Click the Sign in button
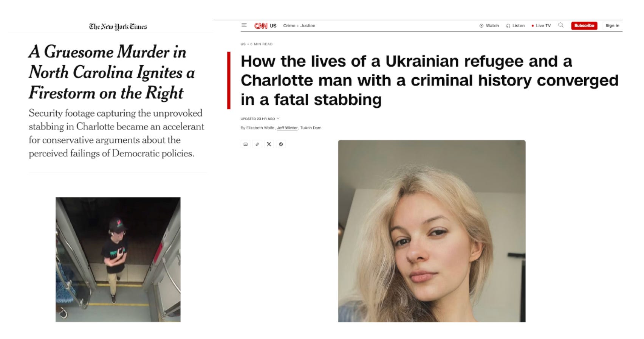Viewport: 644px width, 339px height. click(612, 26)
